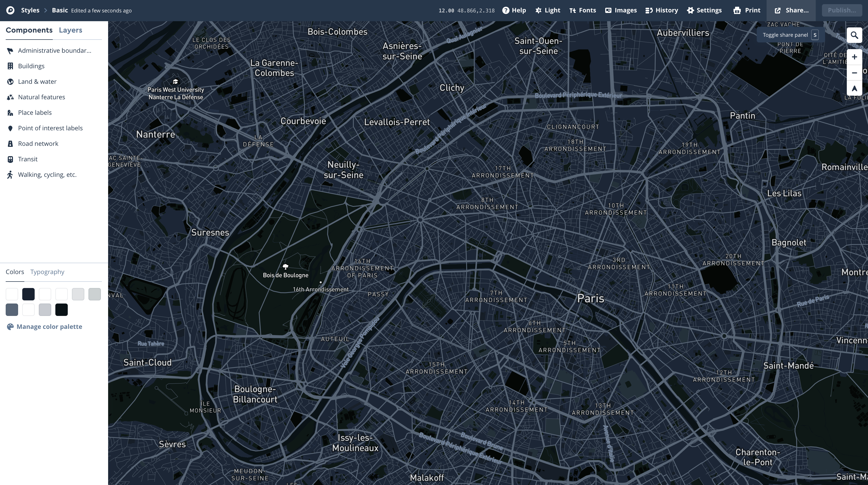Switch to the Typography tab
868x485 pixels.
pyautogui.click(x=47, y=272)
